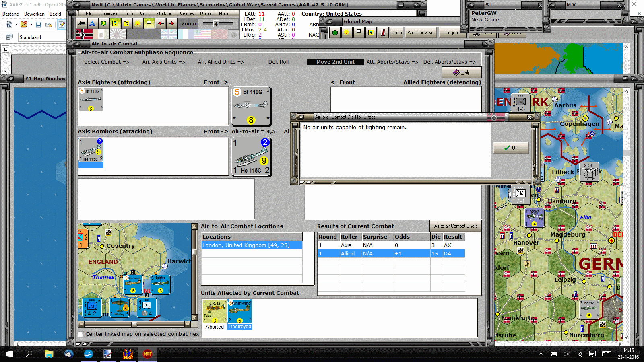Open the taskbar clock showing 14:15
This screenshot has height=362, width=644.
click(628, 354)
